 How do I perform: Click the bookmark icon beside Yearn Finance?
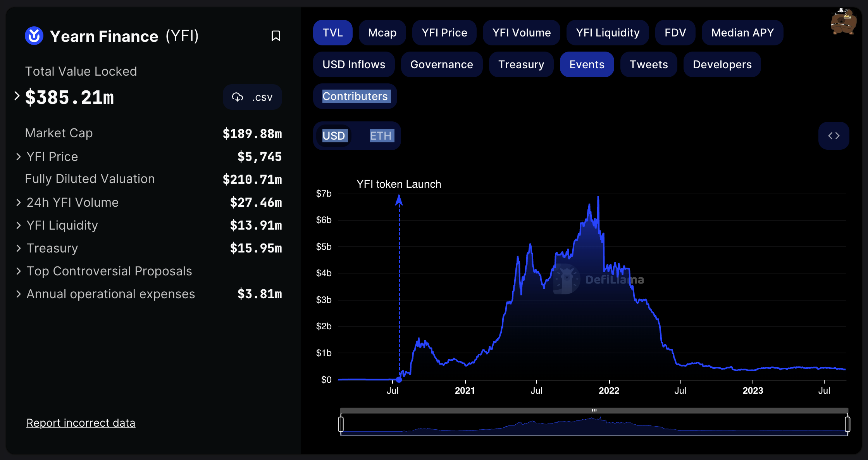coord(276,36)
